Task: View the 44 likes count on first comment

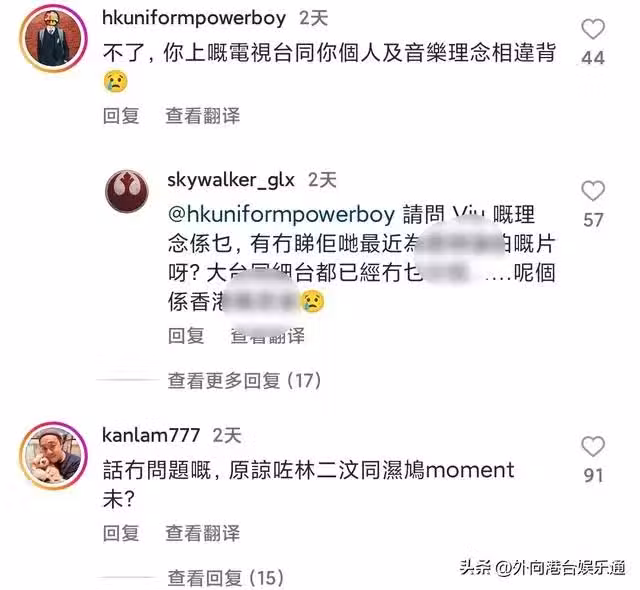Action: 593,58
